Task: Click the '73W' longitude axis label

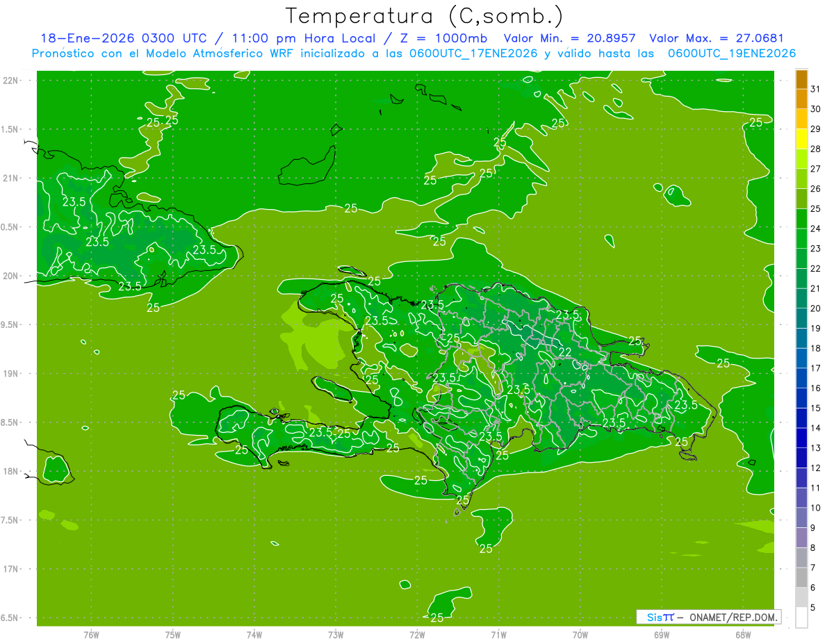Action: coord(336,634)
